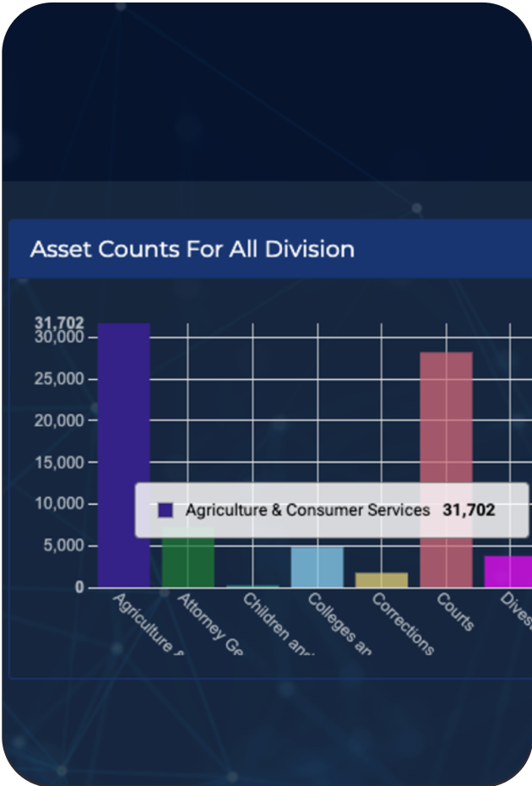Click the 25,000 y-axis label

tap(59, 379)
